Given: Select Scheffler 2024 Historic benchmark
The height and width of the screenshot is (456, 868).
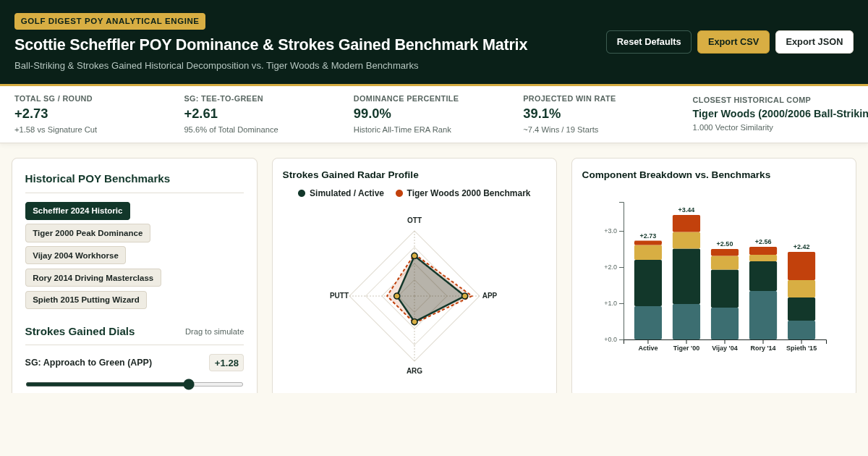Looking at the screenshot, I should pyautogui.click(x=77, y=211).
